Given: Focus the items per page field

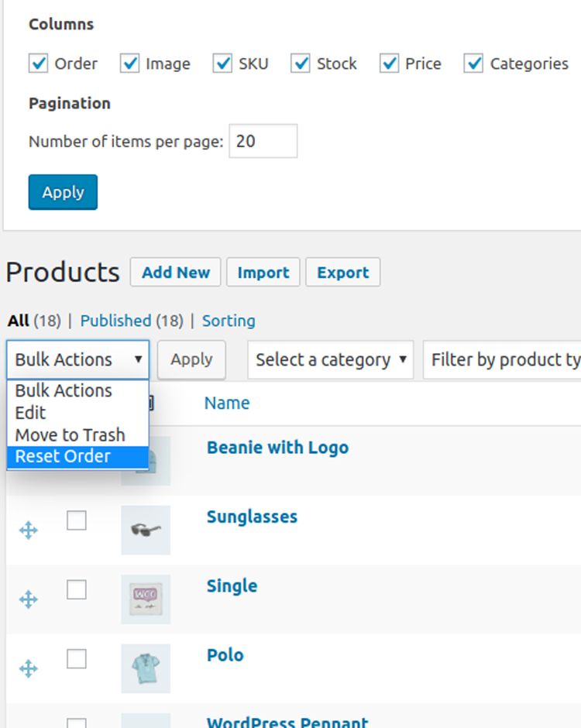Looking at the screenshot, I should coord(263,141).
